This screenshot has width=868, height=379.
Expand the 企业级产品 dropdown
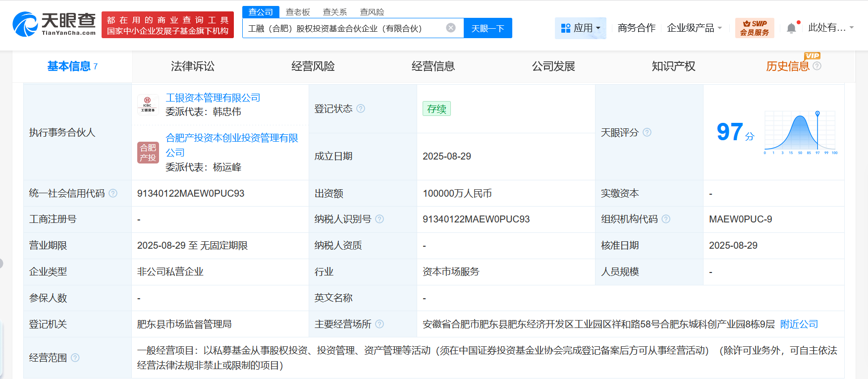[x=694, y=28]
